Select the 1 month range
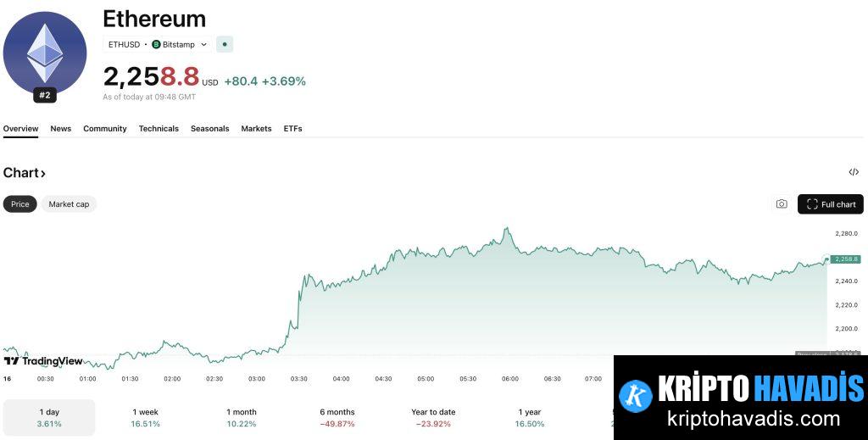The width and height of the screenshot is (868, 440). point(242,418)
